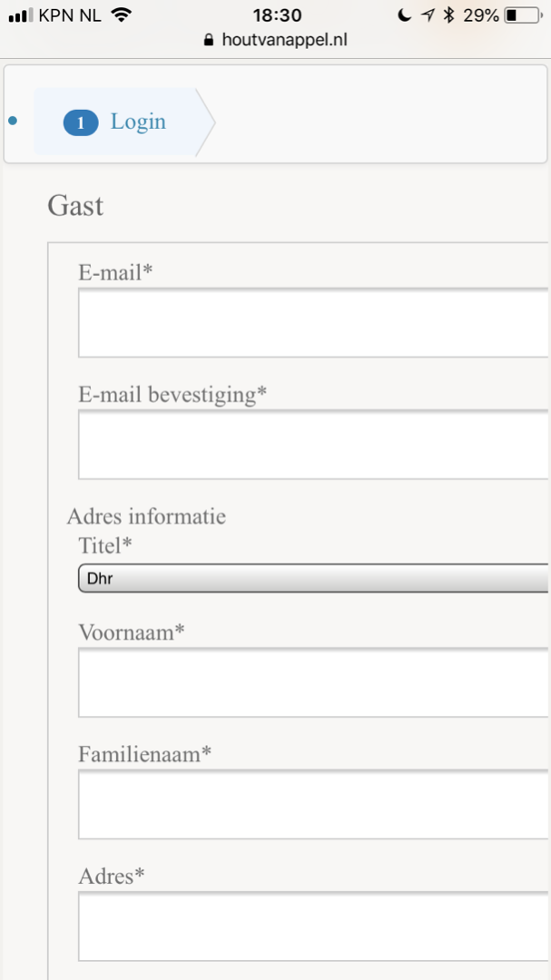Tap the Bluetooth status icon
This screenshot has height=980, width=551.
pos(448,15)
